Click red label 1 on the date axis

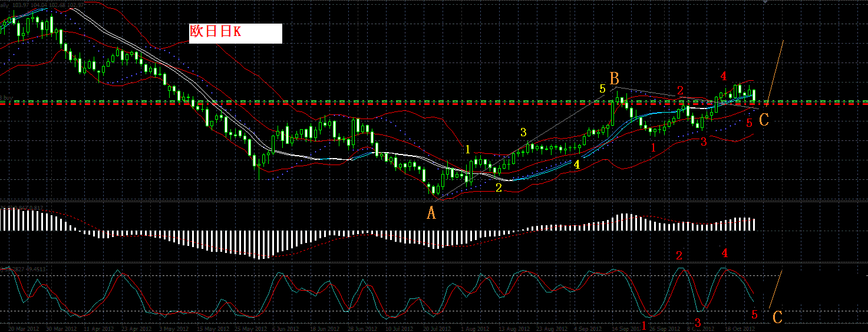pyautogui.click(x=643, y=326)
